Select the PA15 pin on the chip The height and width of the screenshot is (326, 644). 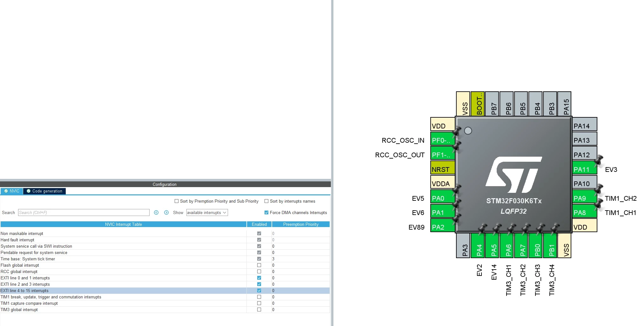[x=564, y=104]
